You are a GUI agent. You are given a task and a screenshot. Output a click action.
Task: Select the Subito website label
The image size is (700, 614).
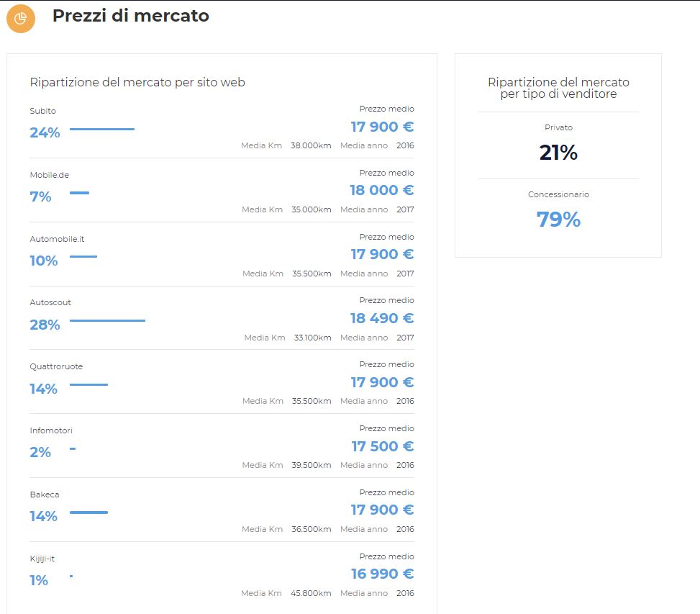tap(43, 111)
